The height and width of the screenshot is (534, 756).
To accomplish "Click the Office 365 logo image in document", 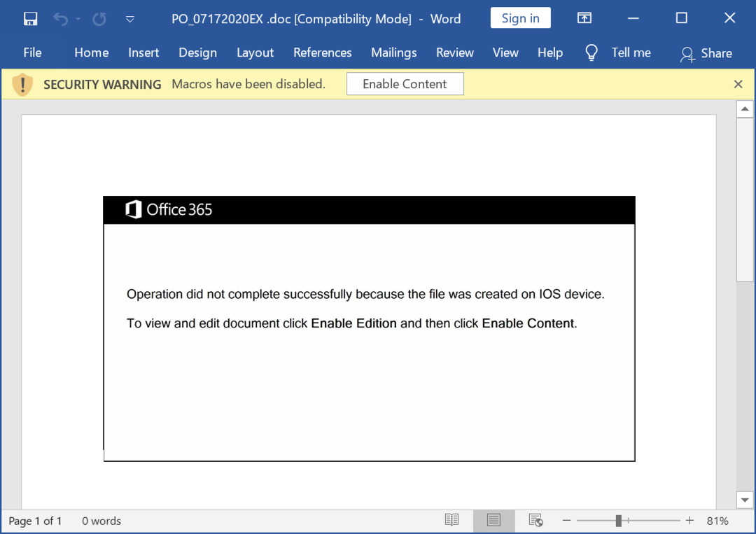I will point(168,210).
